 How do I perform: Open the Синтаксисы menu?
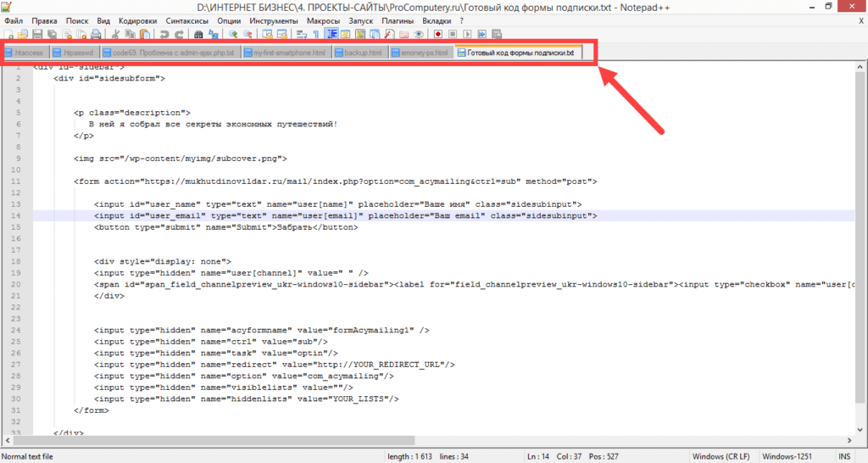187,20
